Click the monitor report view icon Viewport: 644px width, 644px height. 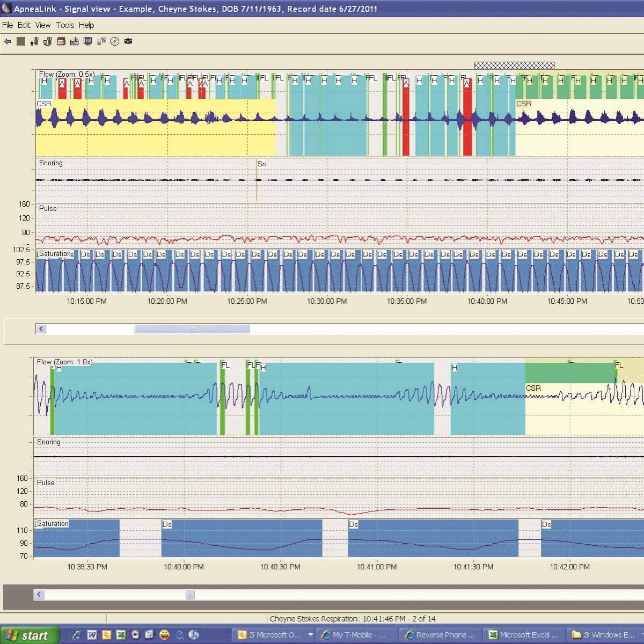87,41
